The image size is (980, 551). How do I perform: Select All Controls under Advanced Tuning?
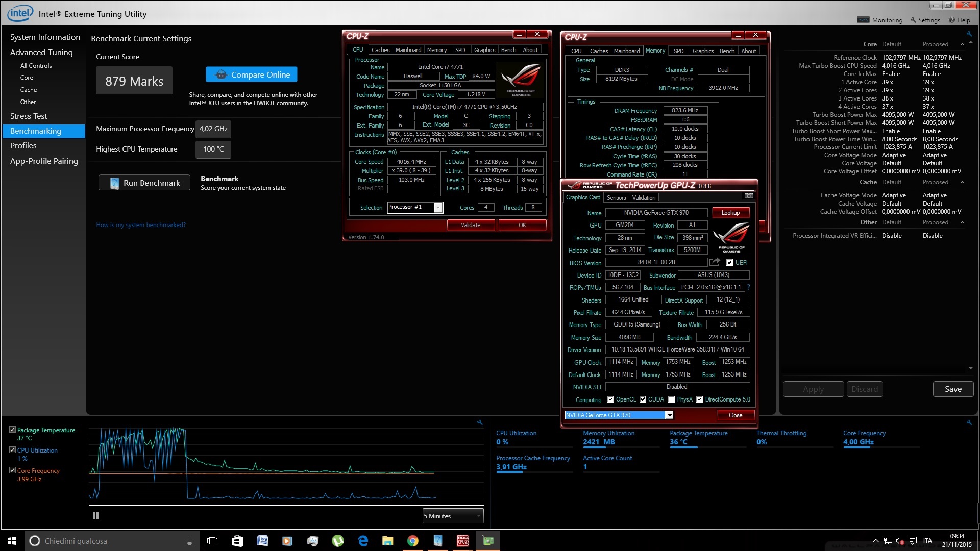[36, 66]
